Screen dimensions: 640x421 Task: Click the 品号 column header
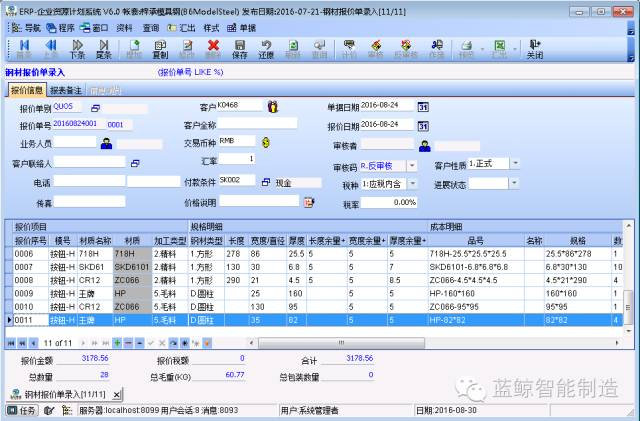point(475,241)
